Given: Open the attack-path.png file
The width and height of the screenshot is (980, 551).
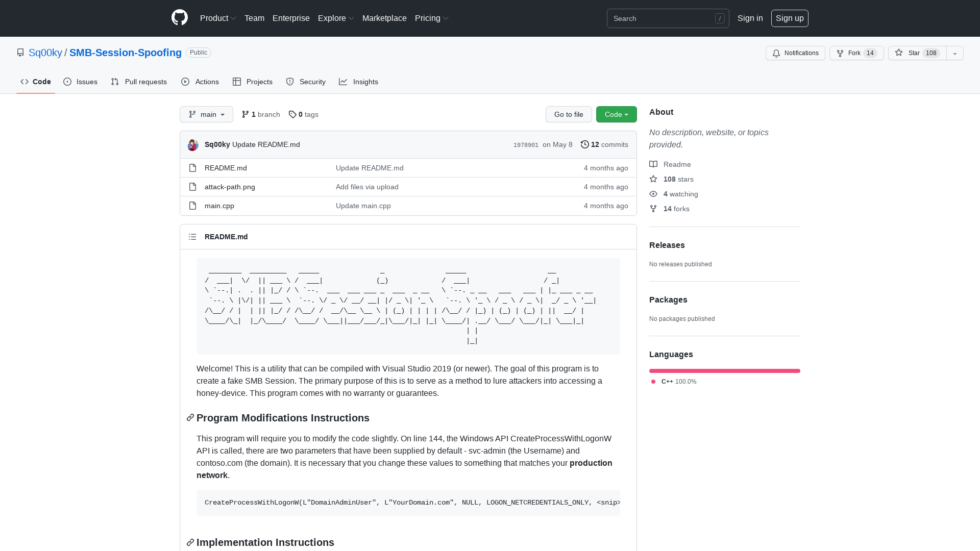Looking at the screenshot, I should click(230, 187).
